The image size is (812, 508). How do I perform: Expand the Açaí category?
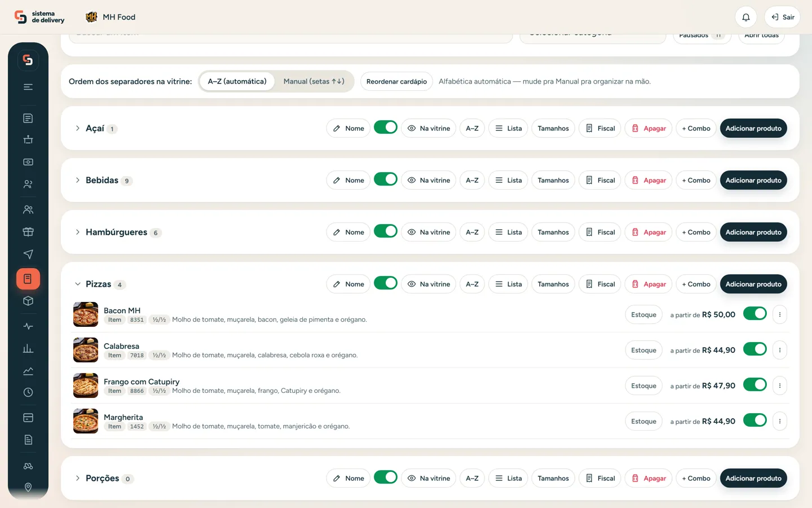pyautogui.click(x=78, y=128)
